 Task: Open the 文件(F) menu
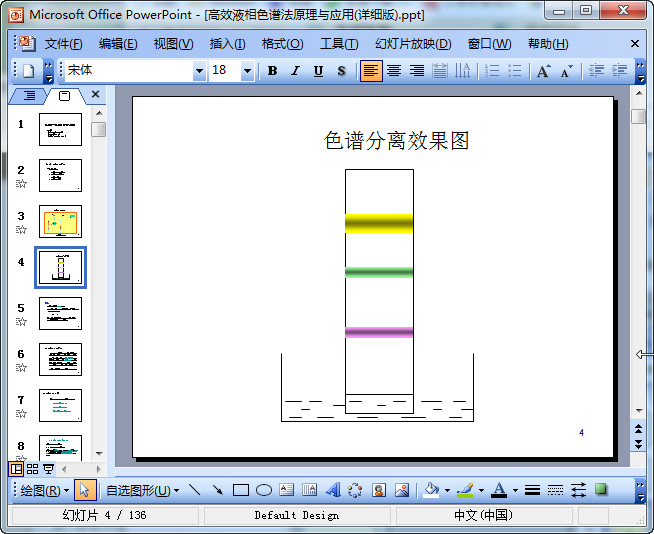coord(63,43)
